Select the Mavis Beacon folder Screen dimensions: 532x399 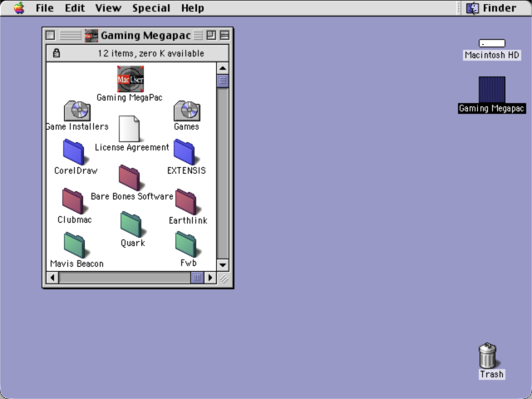[75, 245]
